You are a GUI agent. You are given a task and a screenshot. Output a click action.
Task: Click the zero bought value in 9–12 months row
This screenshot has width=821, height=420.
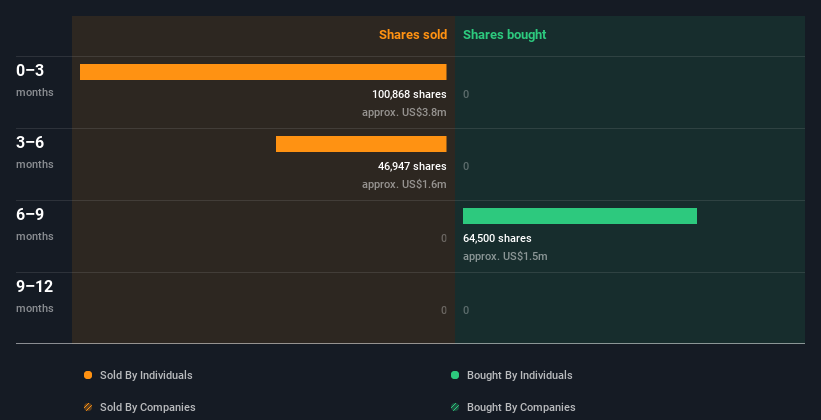coord(466,310)
